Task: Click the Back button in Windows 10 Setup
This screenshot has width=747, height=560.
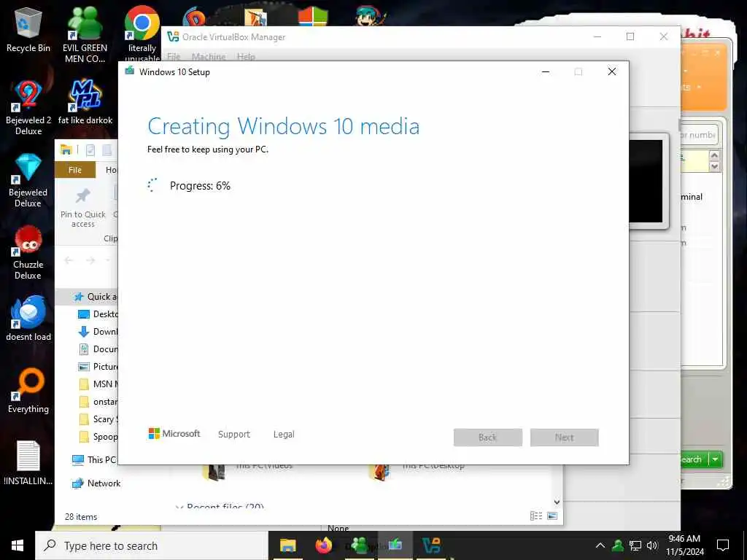Action: click(x=488, y=437)
